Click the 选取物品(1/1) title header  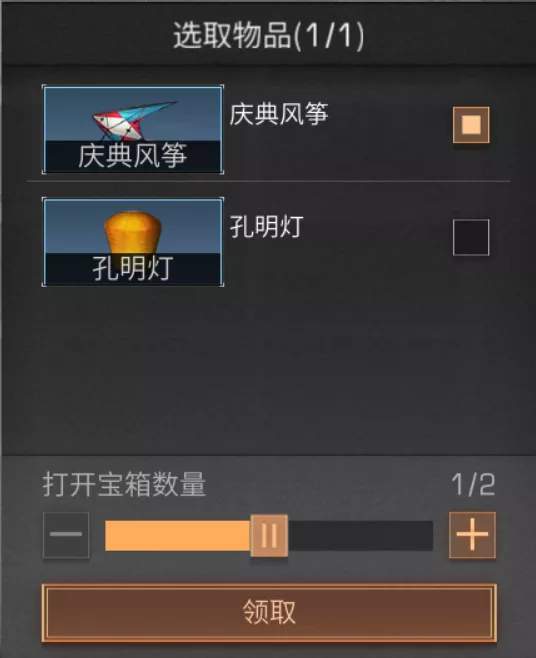269,36
